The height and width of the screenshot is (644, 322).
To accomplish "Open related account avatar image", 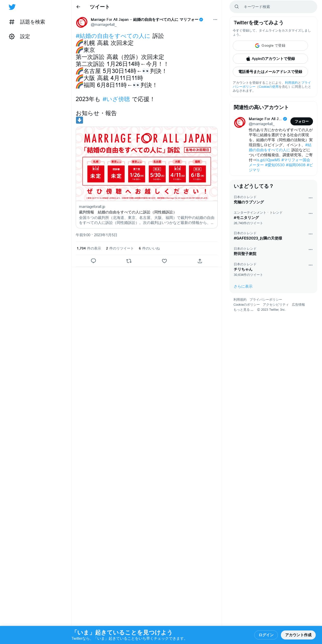I will 239,123.
